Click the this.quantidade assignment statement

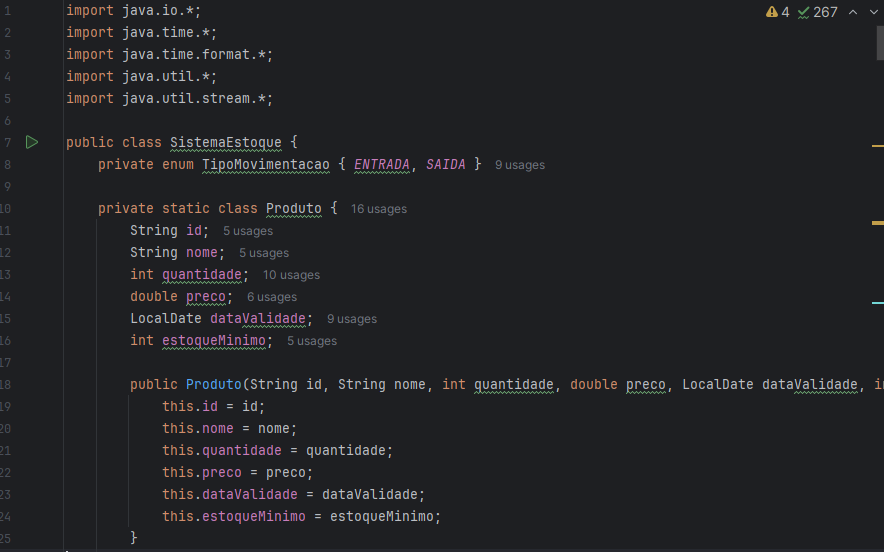277,451
